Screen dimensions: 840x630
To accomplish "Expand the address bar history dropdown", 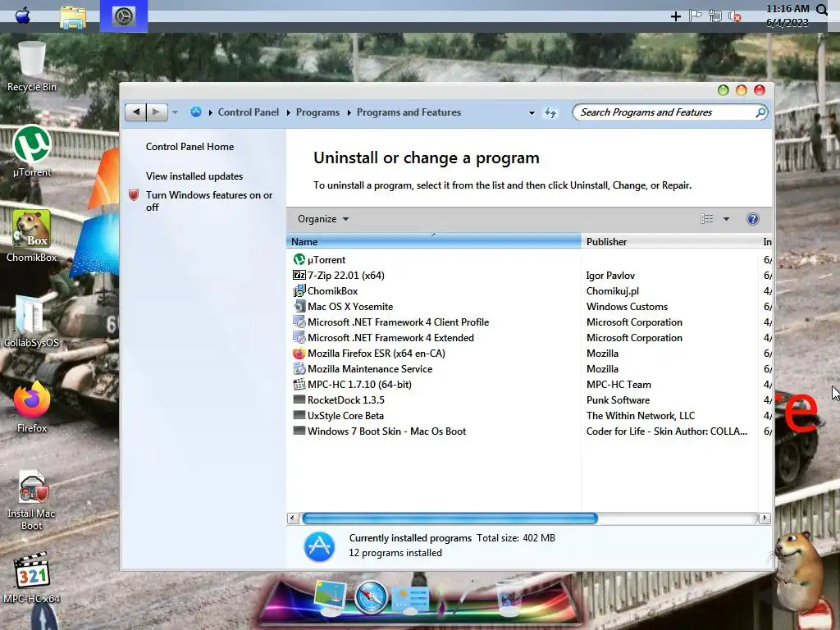I will (532, 113).
